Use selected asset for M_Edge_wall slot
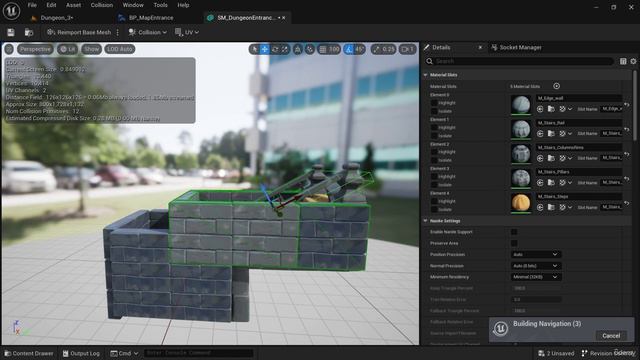 (540, 109)
